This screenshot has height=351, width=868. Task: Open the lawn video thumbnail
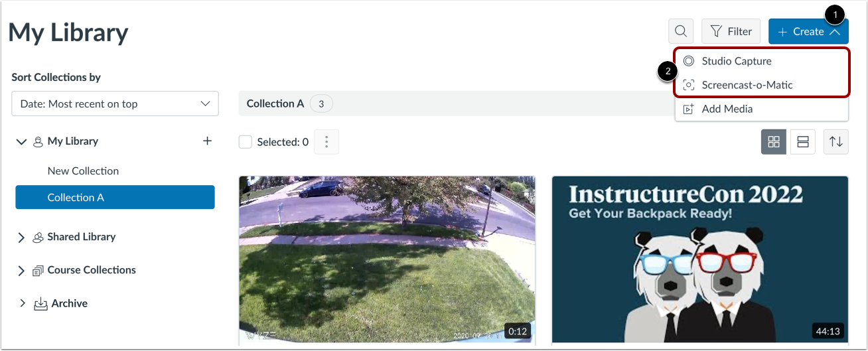(x=387, y=259)
